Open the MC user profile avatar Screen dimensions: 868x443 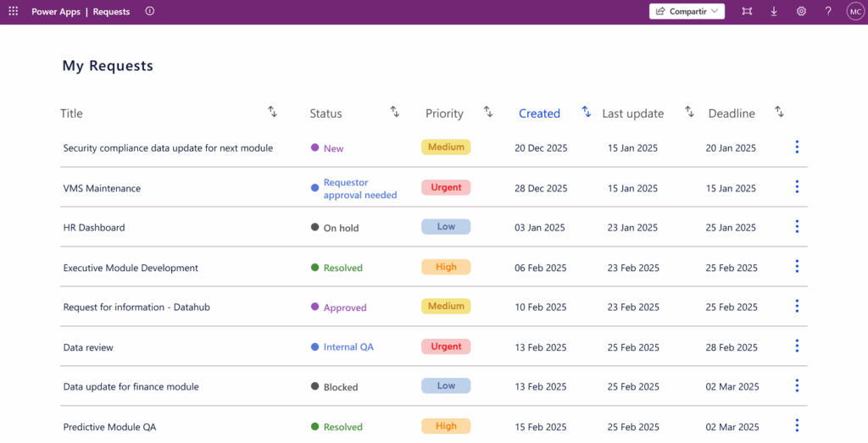pos(854,12)
